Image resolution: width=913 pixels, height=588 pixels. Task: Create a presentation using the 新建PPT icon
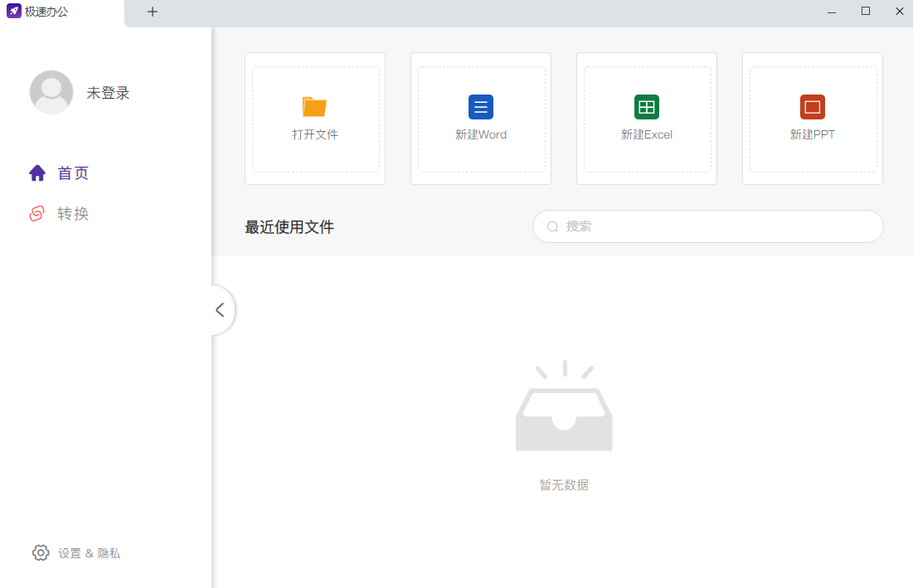812,107
